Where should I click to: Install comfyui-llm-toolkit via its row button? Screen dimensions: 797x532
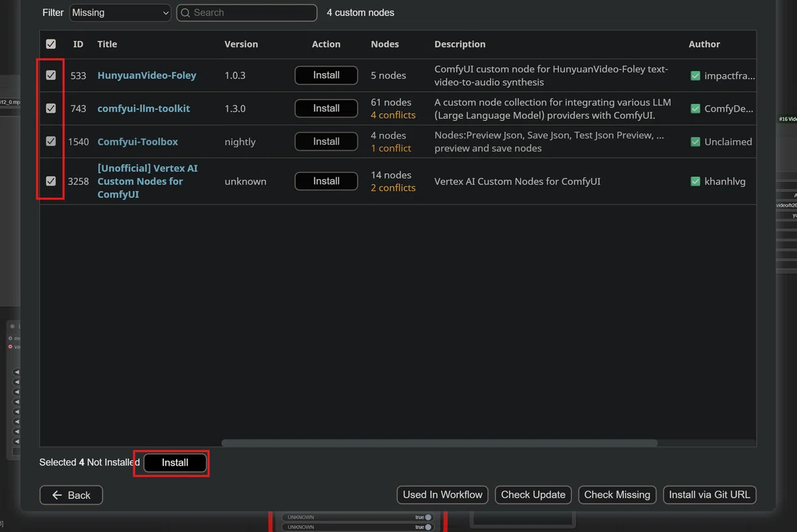(x=326, y=108)
